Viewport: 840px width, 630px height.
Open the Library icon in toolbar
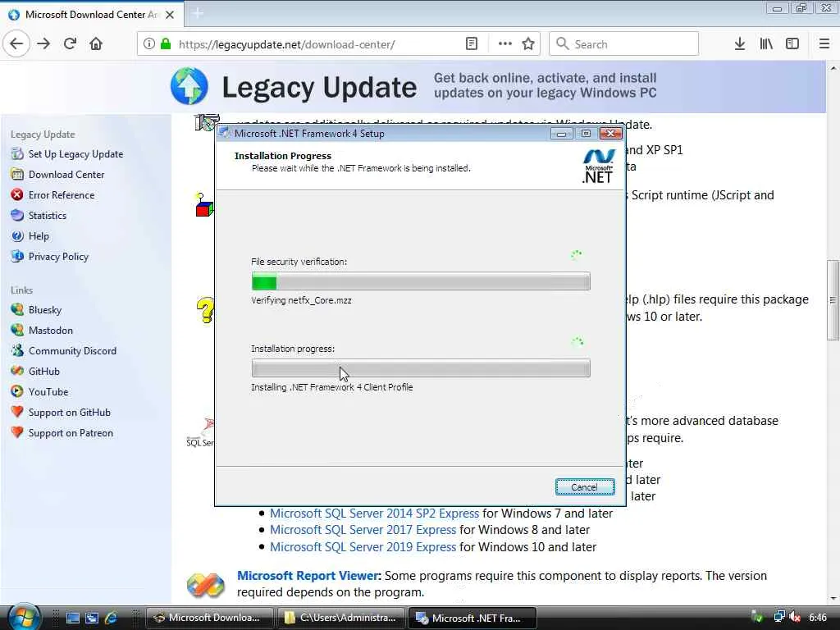766,44
